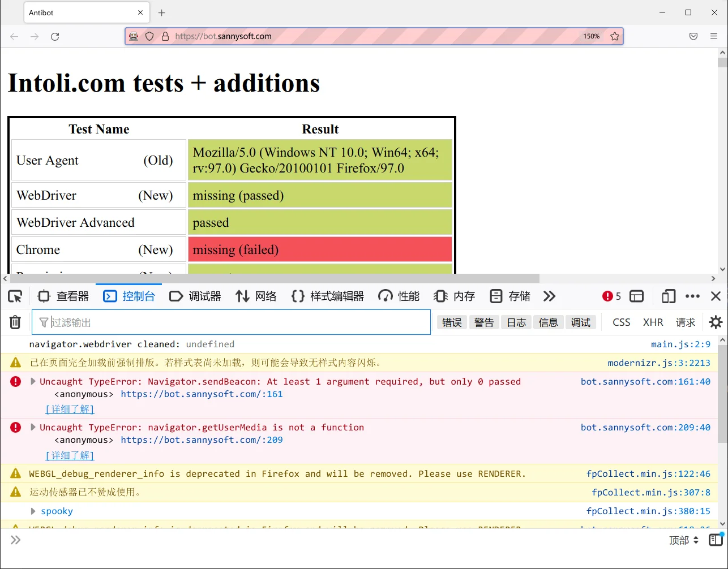
Task: Enable the CSS message filter
Action: pyautogui.click(x=620, y=322)
